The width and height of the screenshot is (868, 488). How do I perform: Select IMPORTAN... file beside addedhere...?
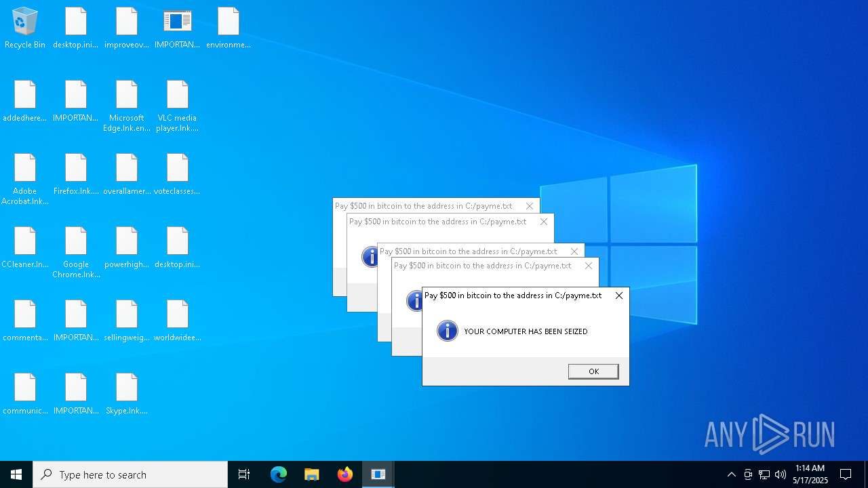pyautogui.click(x=76, y=101)
